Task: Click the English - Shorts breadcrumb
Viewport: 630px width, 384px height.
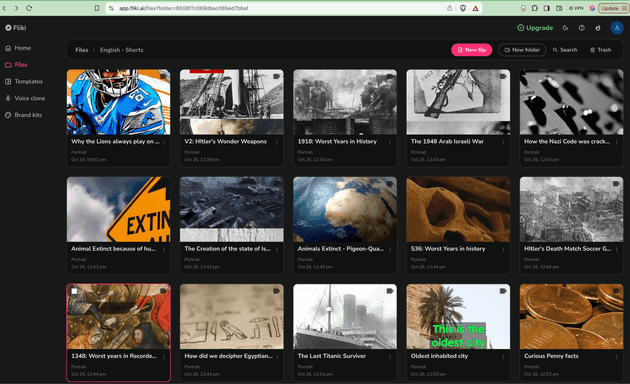Action: point(121,50)
